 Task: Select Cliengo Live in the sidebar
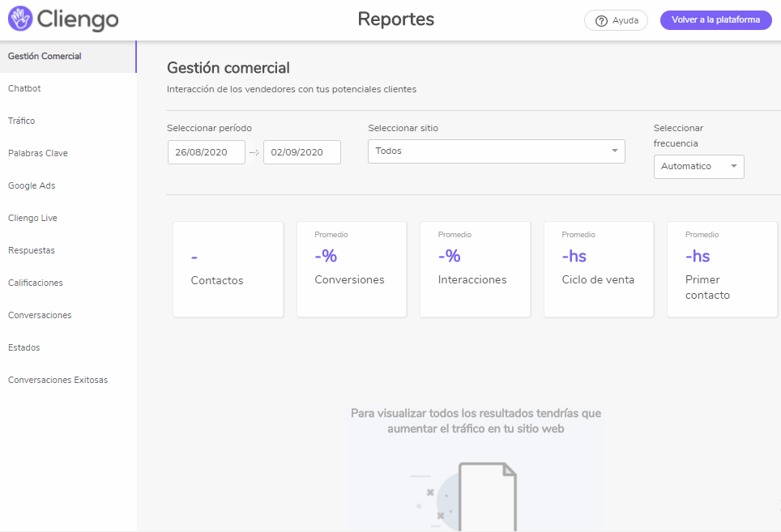pyautogui.click(x=32, y=218)
